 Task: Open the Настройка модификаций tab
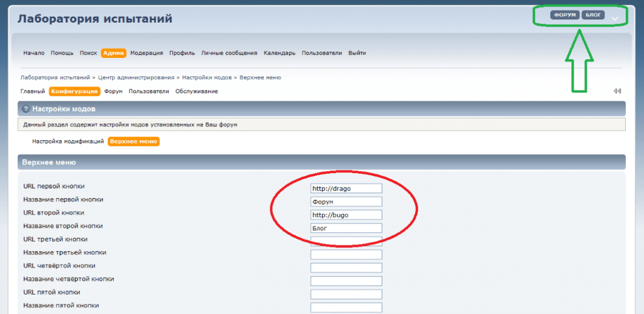coord(67,142)
